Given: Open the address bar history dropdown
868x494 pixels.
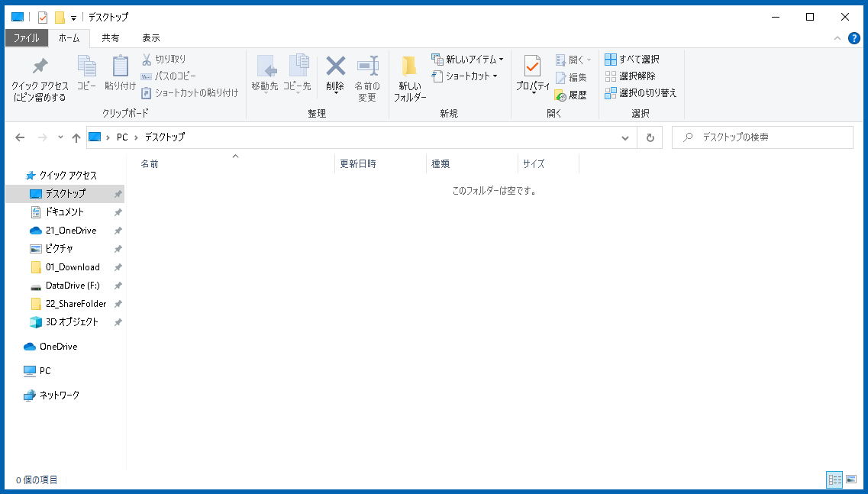Looking at the screenshot, I should click(625, 137).
